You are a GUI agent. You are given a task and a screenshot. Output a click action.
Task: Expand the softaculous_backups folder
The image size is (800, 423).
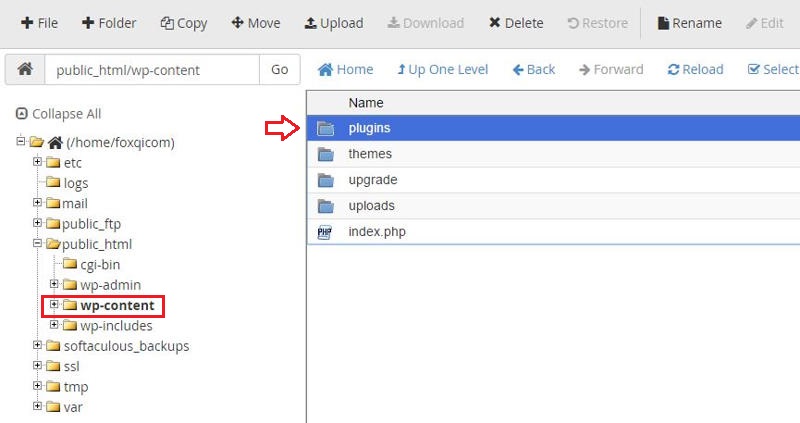tap(37, 345)
